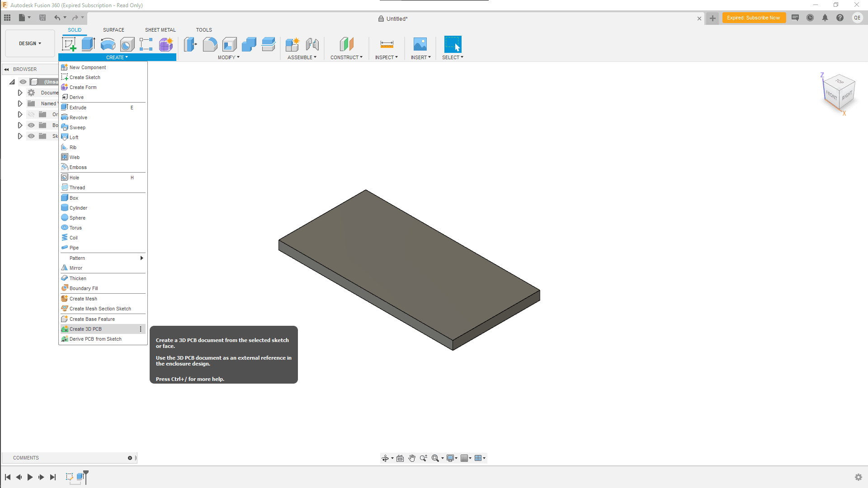Screen dimensions: 868x488
Task: Click the TOP face of the ViewCube
Action: (840, 83)
